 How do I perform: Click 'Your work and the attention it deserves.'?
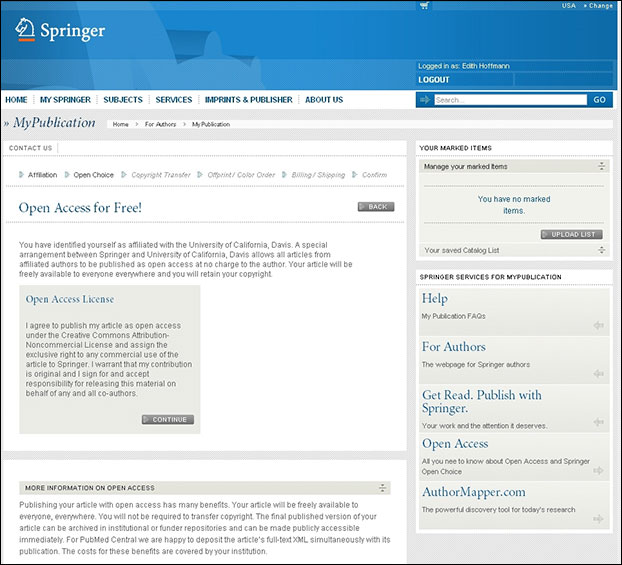coord(484,426)
